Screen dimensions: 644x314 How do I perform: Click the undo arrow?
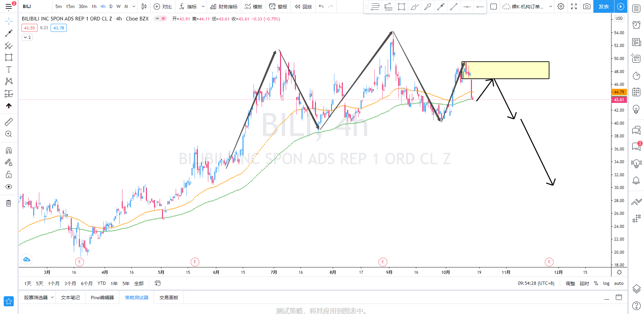click(x=321, y=6)
